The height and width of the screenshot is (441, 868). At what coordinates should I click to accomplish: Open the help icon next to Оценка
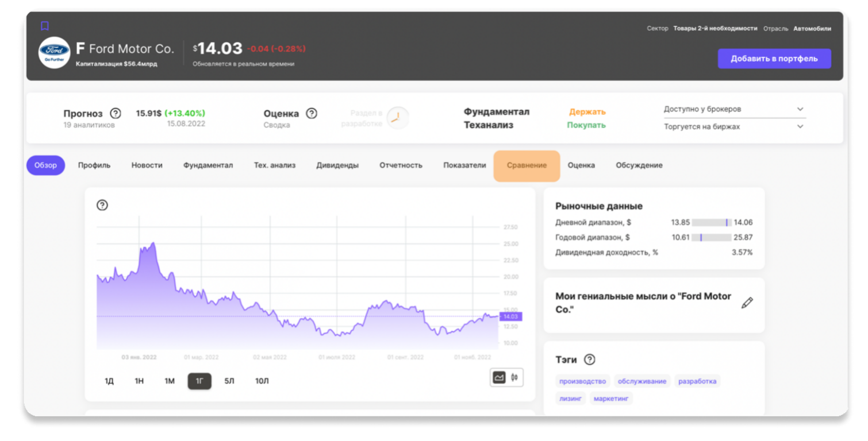pyautogui.click(x=312, y=113)
